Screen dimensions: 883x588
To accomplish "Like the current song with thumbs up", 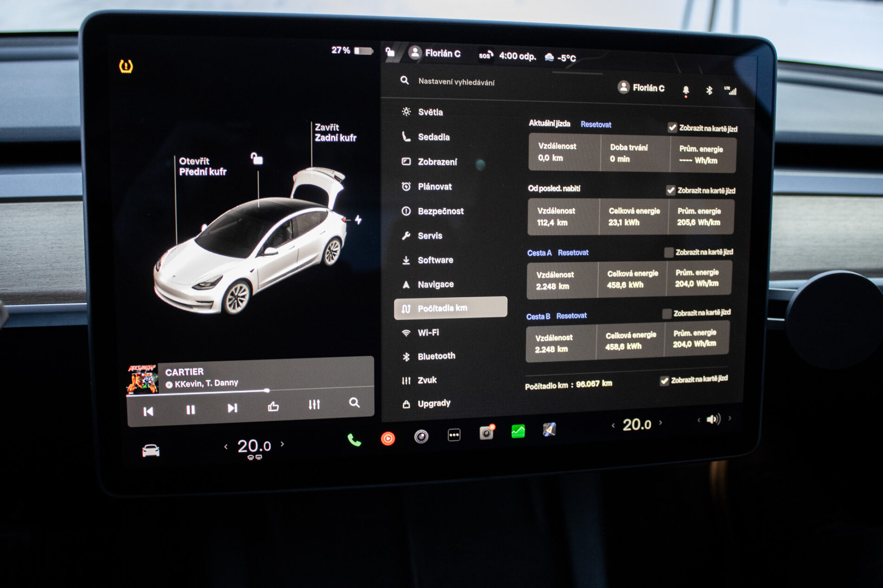I will click(x=273, y=407).
